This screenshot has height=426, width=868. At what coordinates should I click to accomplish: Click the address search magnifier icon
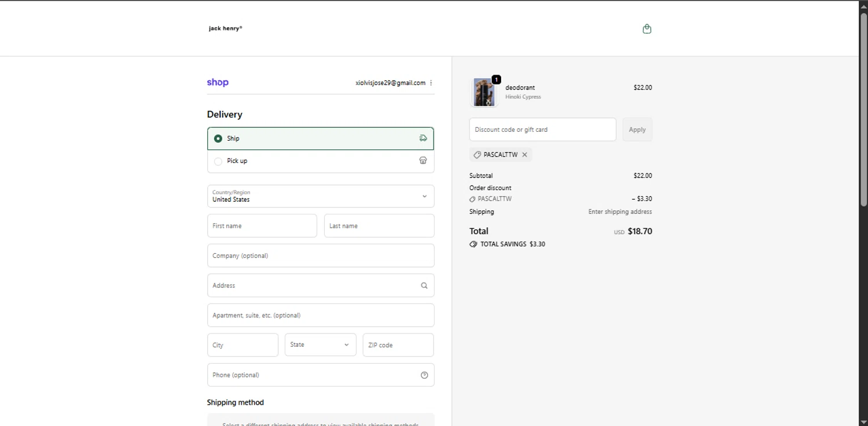[x=424, y=286]
